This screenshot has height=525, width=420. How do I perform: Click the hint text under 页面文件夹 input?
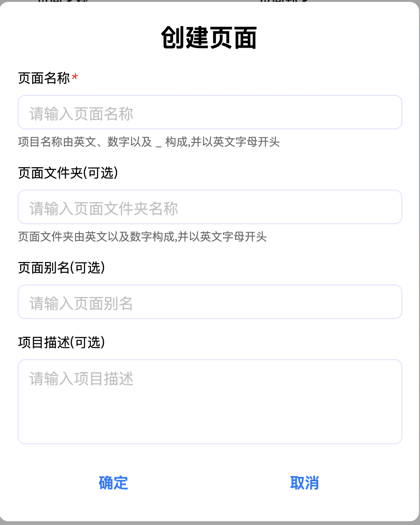(142, 237)
